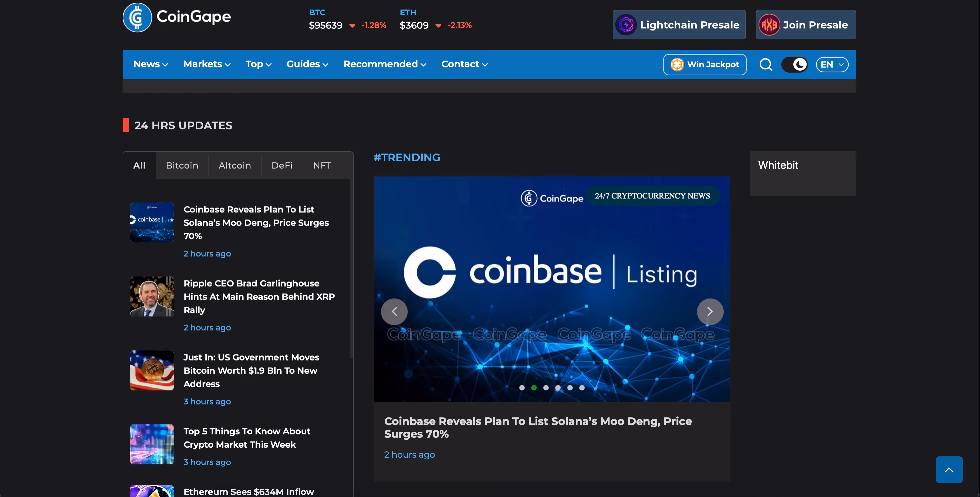Click the 24 HRS UPDATES heading
The image size is (980, 497).
pos(183,125)
